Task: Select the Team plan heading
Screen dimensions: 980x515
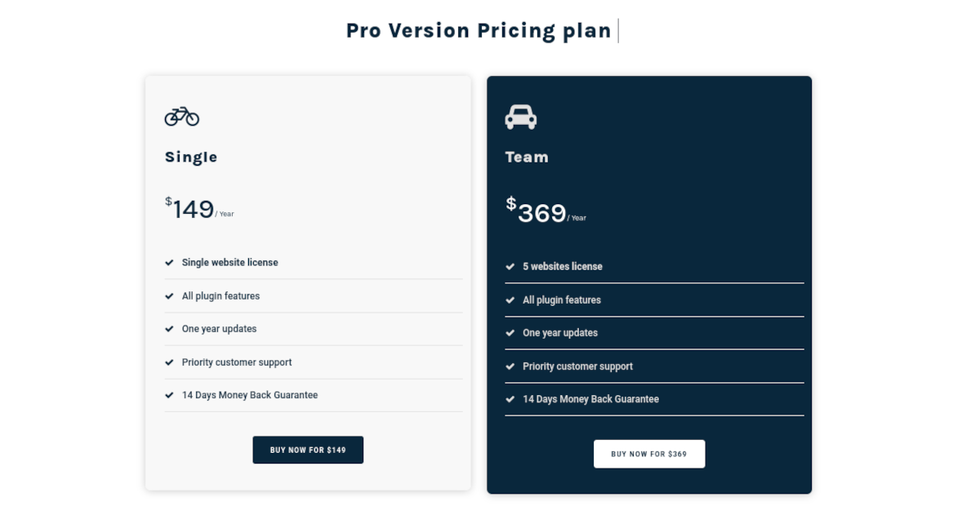Action: [x=527, y=157]
